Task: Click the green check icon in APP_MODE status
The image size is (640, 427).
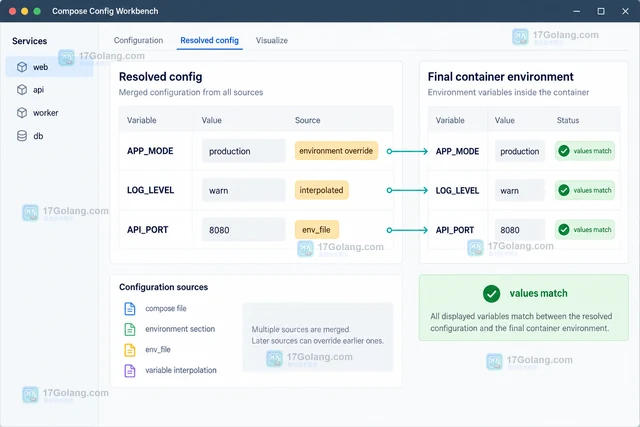Action: pyautogui.click(x=564, y=151)
